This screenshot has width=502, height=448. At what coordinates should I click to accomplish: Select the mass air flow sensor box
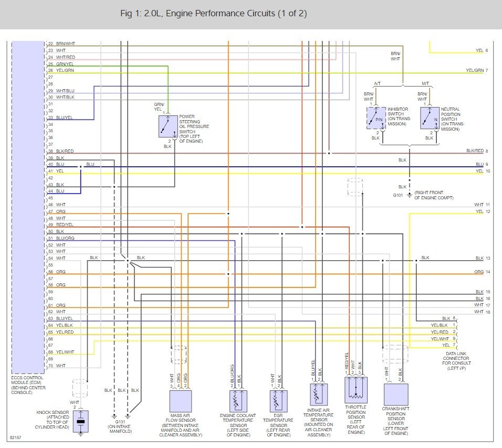tap(181, 401)
